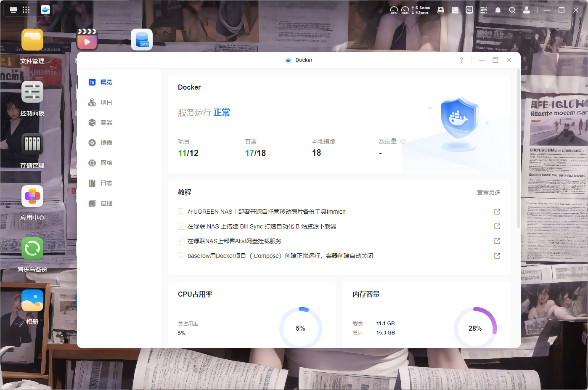The height and width of the screenshot is (390, 588).
Task: Click the task list icon in top bar
Action: pyautogui.click(x=484, y=10)
